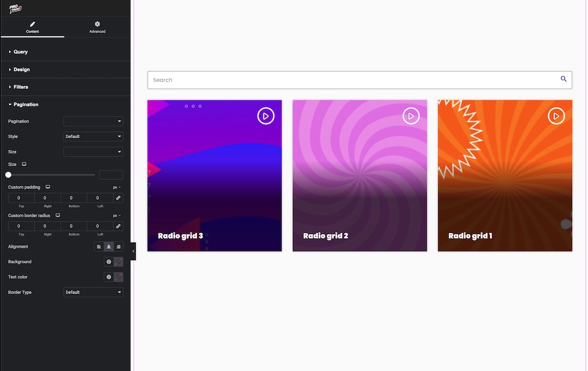
Task: Set alignment to right
Action: pos(118,247)
